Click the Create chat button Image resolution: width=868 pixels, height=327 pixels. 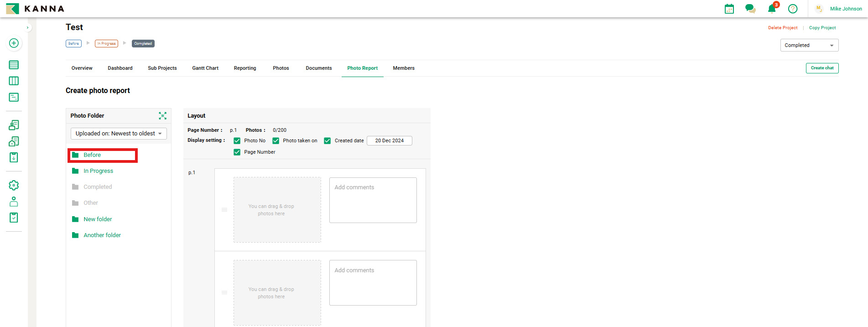pyautogui.click(x=822, y=68)
